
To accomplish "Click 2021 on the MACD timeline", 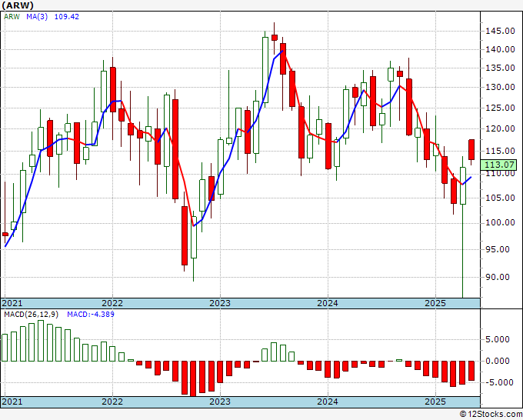I will (12, 402).
